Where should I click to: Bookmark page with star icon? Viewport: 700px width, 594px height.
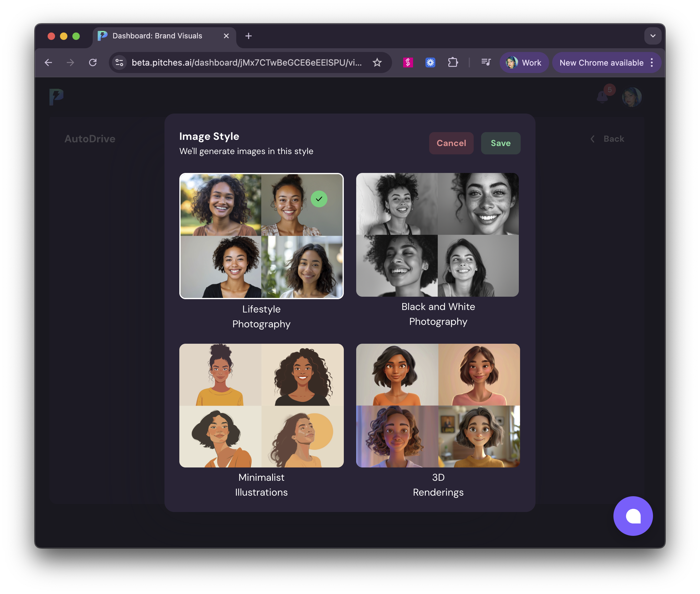point(377,62)
